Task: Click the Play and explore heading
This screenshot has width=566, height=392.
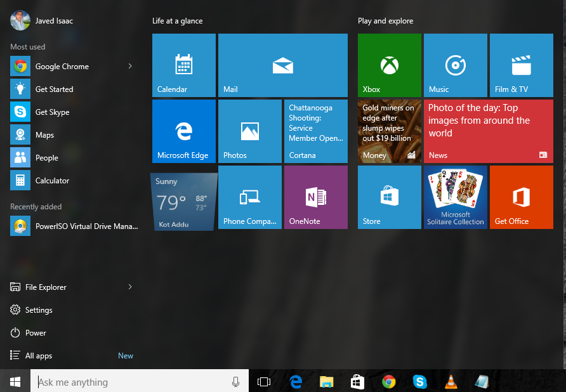Action: (386, 21)
